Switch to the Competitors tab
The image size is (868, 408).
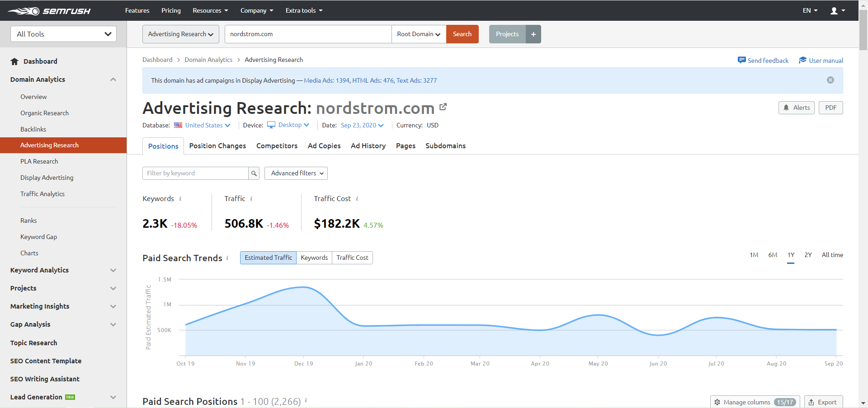coord(277,146)
